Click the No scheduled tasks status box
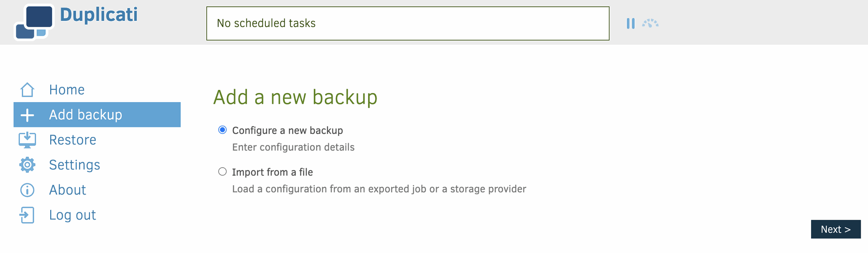The height and width of the screenshot is (253, 868). point(408,23)
